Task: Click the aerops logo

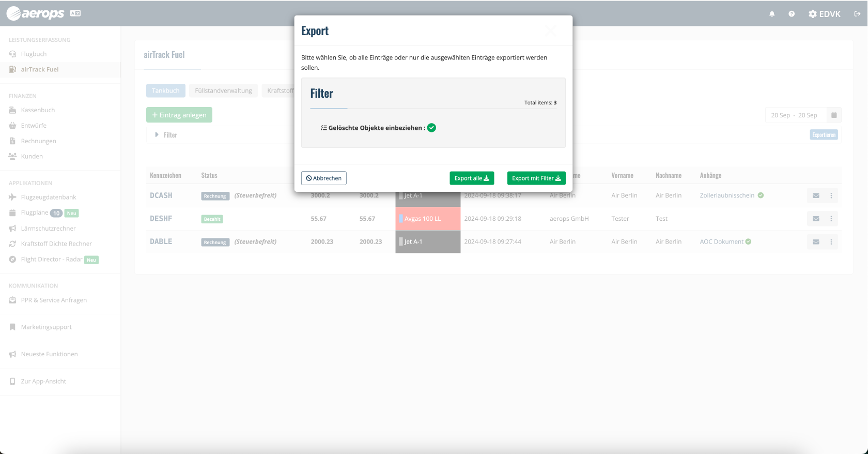Action: [36, 13]
